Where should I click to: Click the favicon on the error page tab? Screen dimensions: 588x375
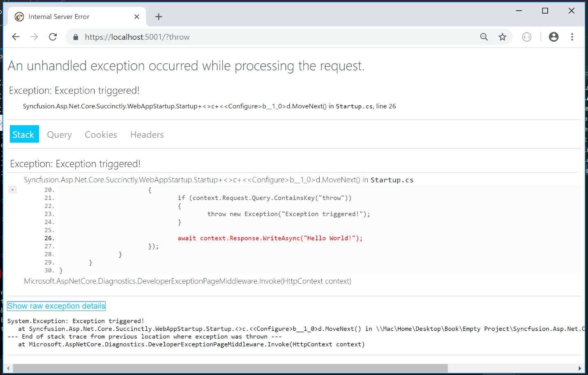pos(18,16)
